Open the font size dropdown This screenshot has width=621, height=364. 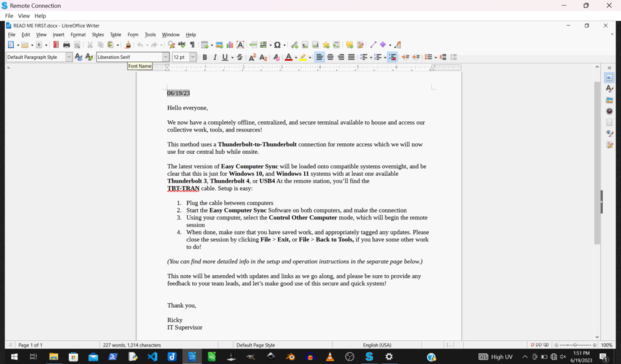click(193, 58)
